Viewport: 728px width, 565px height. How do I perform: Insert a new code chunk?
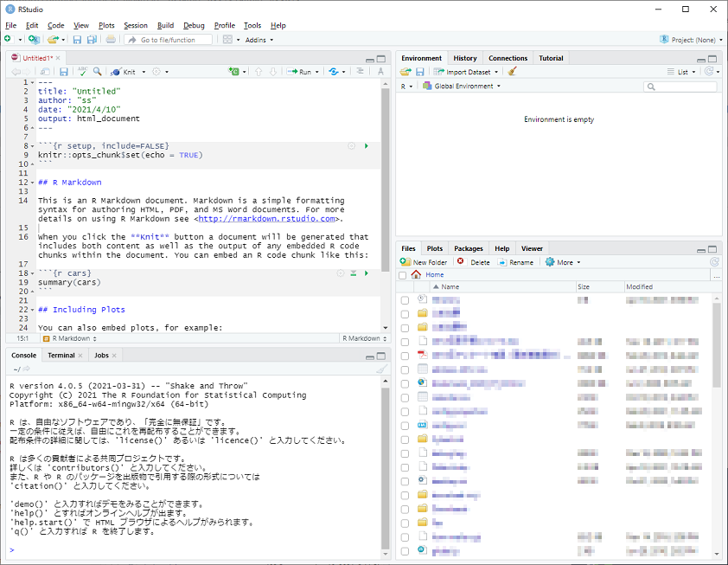pyautogui.click(x=233, y=72)
